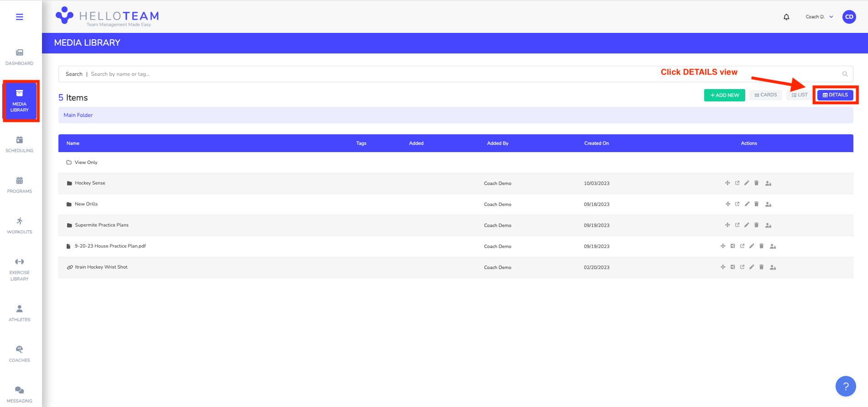The image size is (868, 407).
Task: Move the 9-20-23 House Practice Plan.pdf file
Action: click(x=723, y=246)
